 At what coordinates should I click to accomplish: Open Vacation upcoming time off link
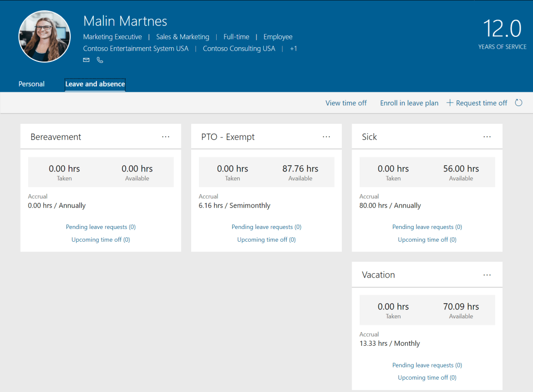pos(427,378)
